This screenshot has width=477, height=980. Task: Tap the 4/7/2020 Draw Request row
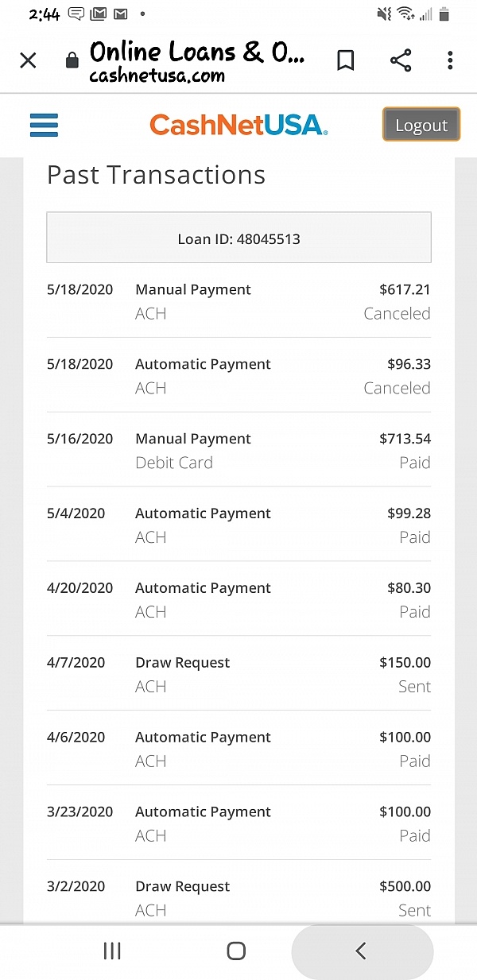tap(238, 674)
